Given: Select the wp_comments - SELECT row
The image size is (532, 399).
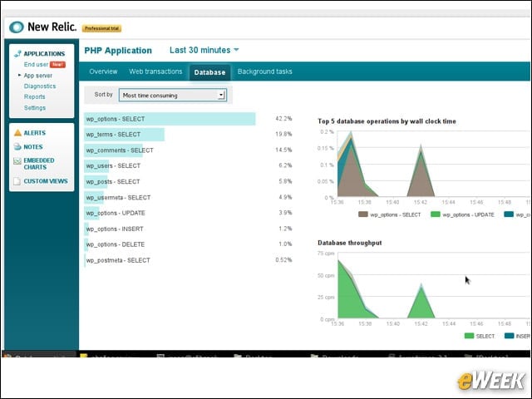Looking at the screenshot, I should 188,150.
